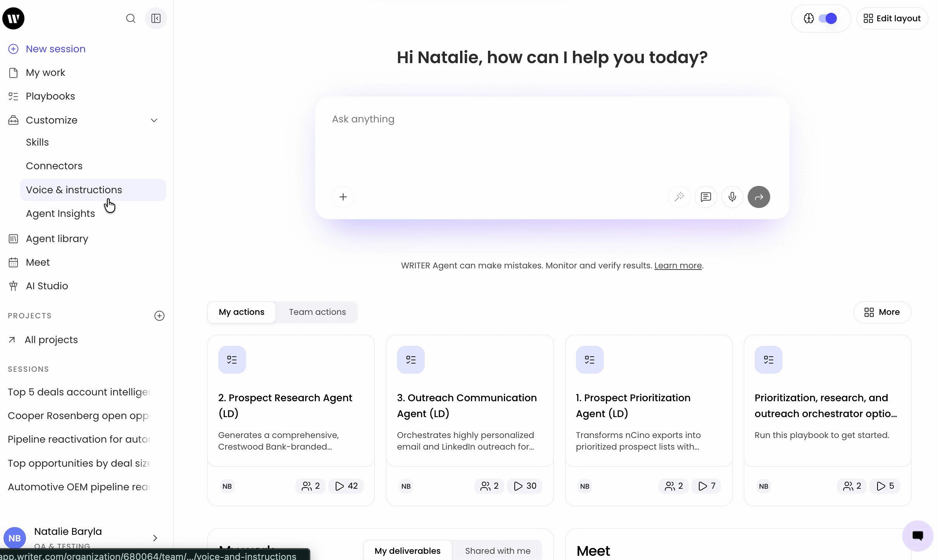Open session Top 5 deals account intelligence
The width and height of the screenshot is (938, 560).
(79, 392)
